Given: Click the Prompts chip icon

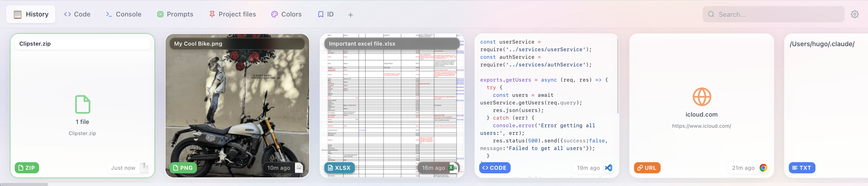Looking at the screenshot, I should click(160, 14).
